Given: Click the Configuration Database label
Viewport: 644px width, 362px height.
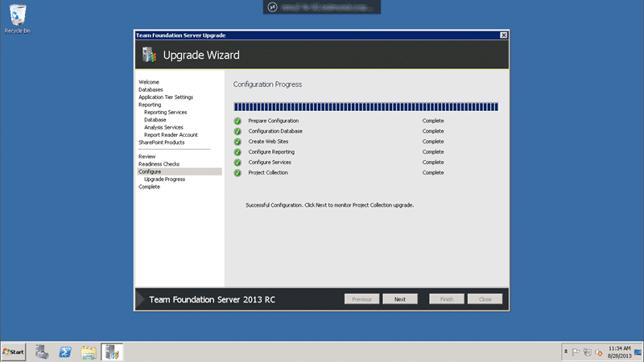Looking at the screenshot, I should pos(275,131).
